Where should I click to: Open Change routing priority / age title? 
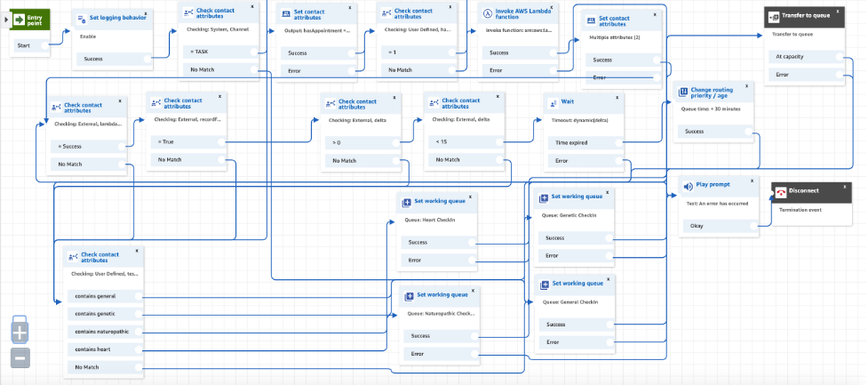coord(712,92)
